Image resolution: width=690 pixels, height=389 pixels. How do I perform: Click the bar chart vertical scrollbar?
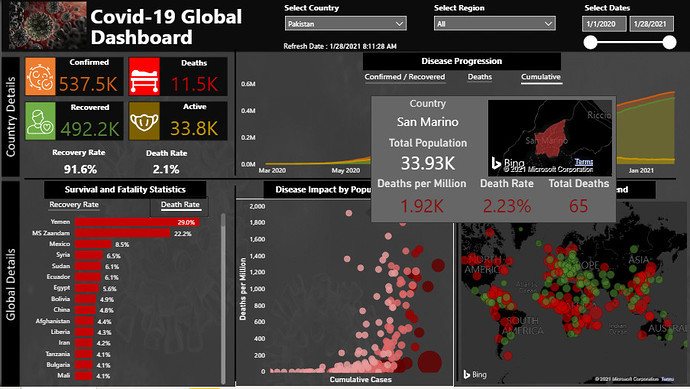pyautogui.click(x=223, y=299)
